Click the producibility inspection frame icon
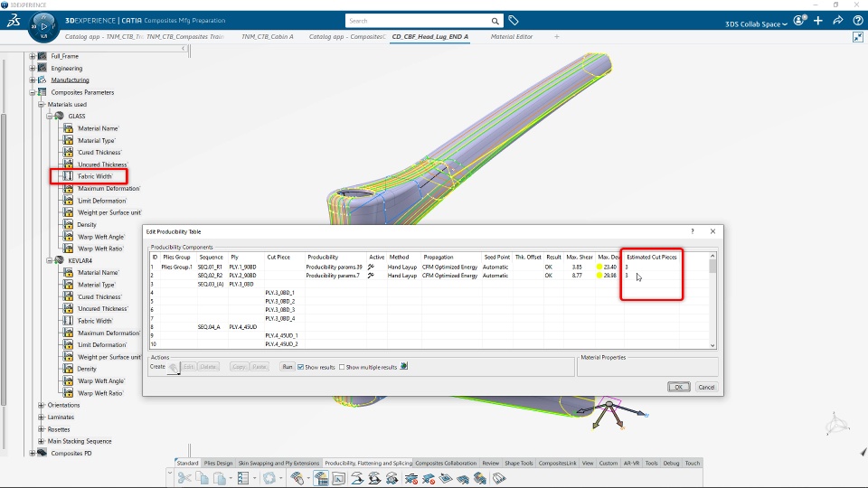 (x=339, y=478)
